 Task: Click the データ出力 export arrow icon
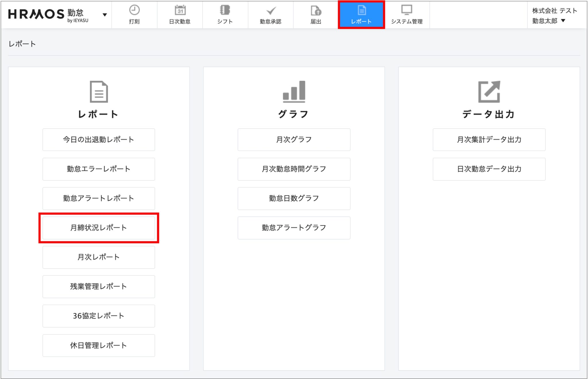point(489,92)
